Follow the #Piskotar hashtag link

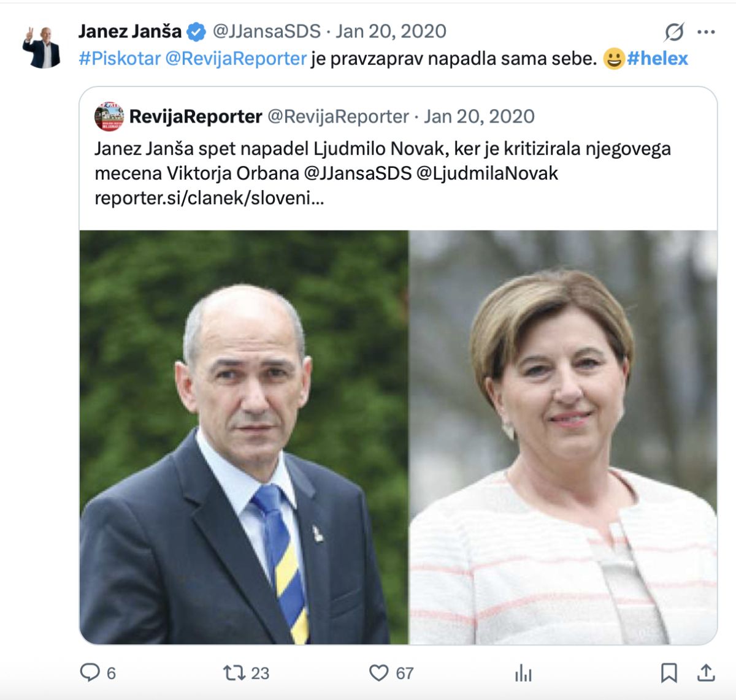point(120,58)
